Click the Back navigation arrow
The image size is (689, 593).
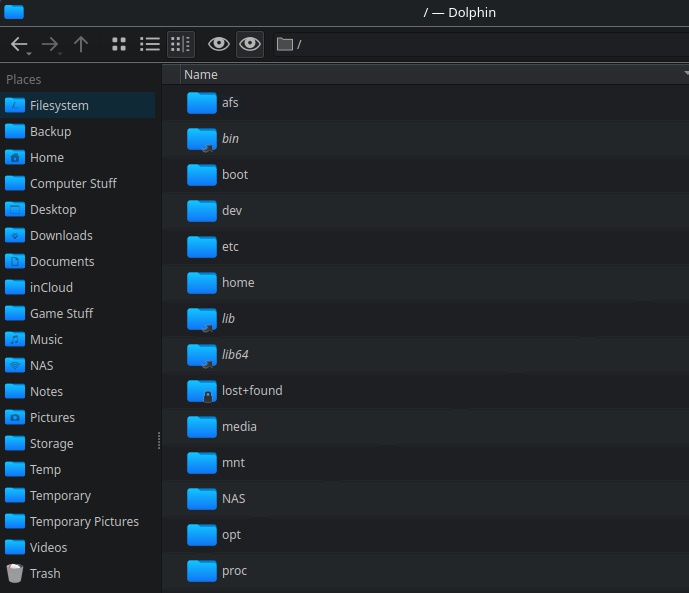(18, 44)
